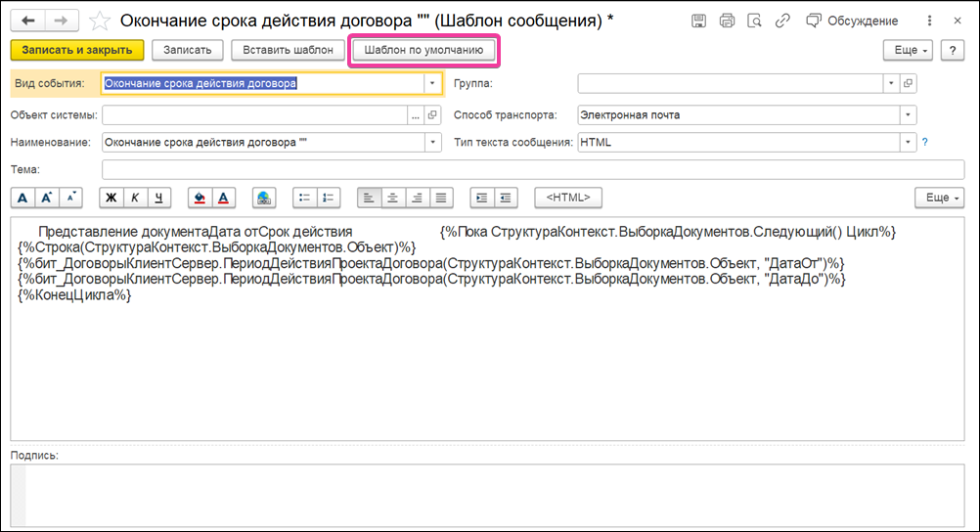Increase font size icon
The image size is (980, 532).
pos(46,198)
